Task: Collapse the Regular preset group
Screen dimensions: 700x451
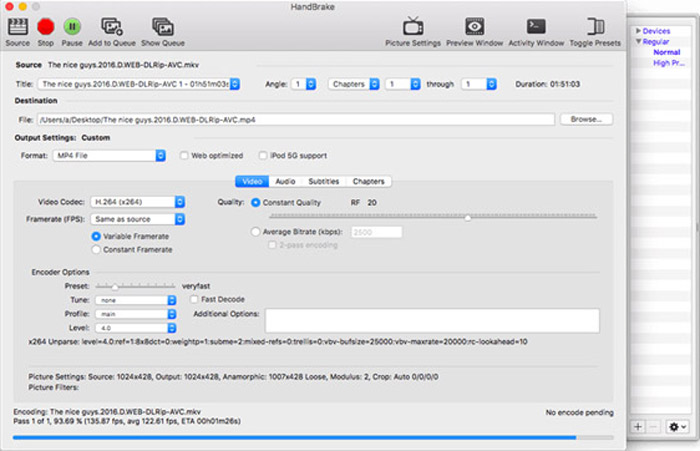Action: tap(638, 42)
